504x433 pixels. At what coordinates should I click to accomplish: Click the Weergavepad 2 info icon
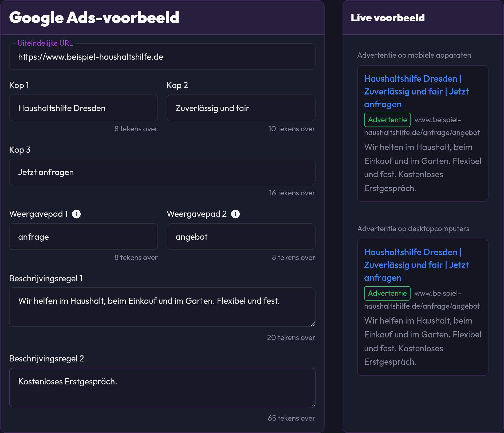235,214
